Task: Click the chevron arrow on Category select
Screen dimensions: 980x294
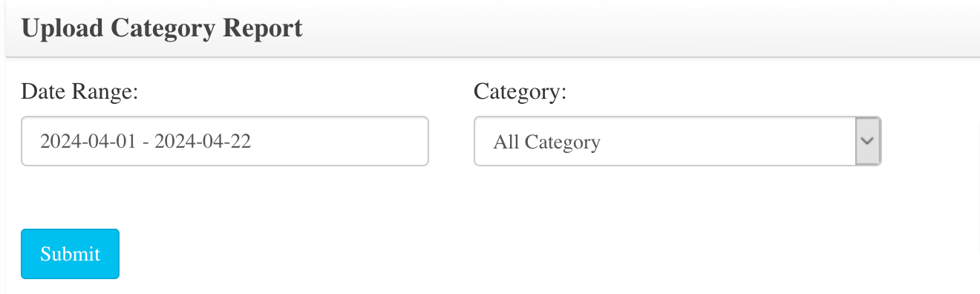Action: click(x=868, y=141)
